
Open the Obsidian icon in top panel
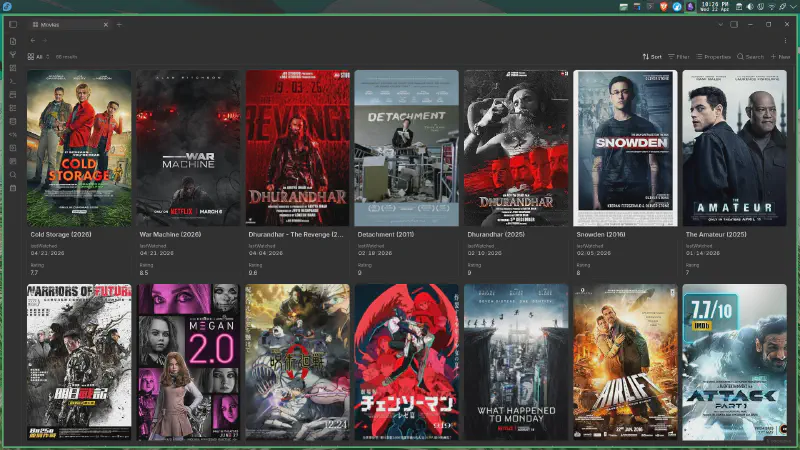point(690,7)
